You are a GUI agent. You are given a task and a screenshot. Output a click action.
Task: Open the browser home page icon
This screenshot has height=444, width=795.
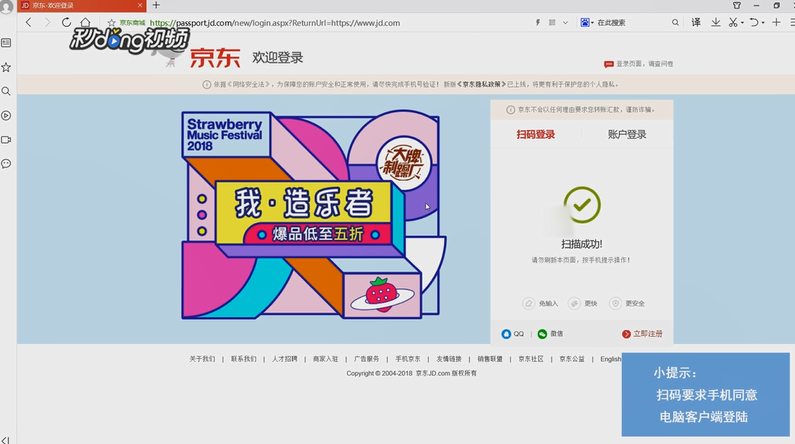(x=86, y=22)
